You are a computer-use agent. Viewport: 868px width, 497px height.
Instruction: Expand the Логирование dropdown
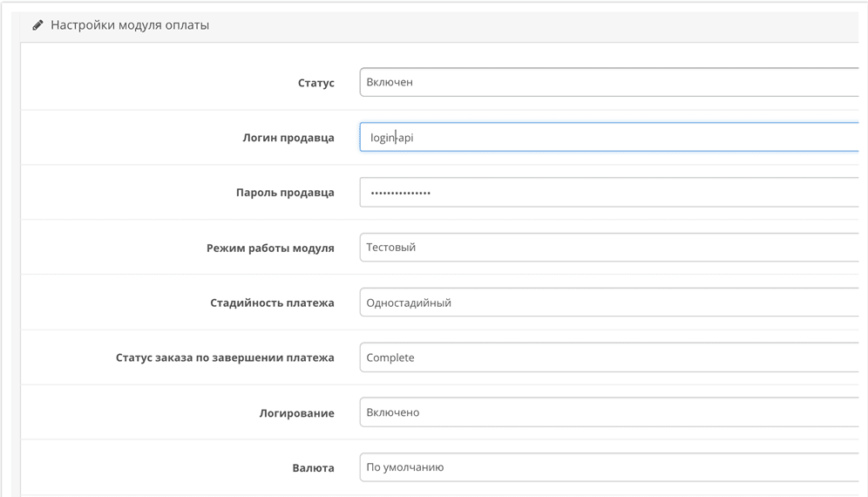point(608,412)
